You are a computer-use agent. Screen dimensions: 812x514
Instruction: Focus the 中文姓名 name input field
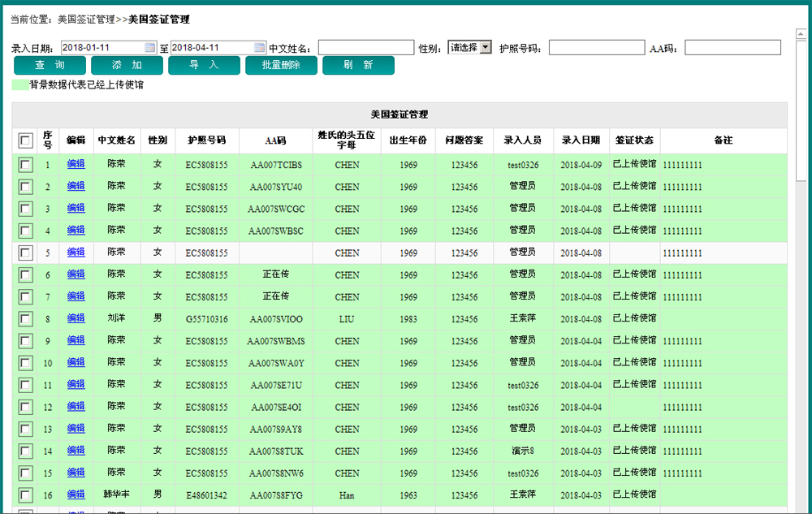tap(366, 48)
